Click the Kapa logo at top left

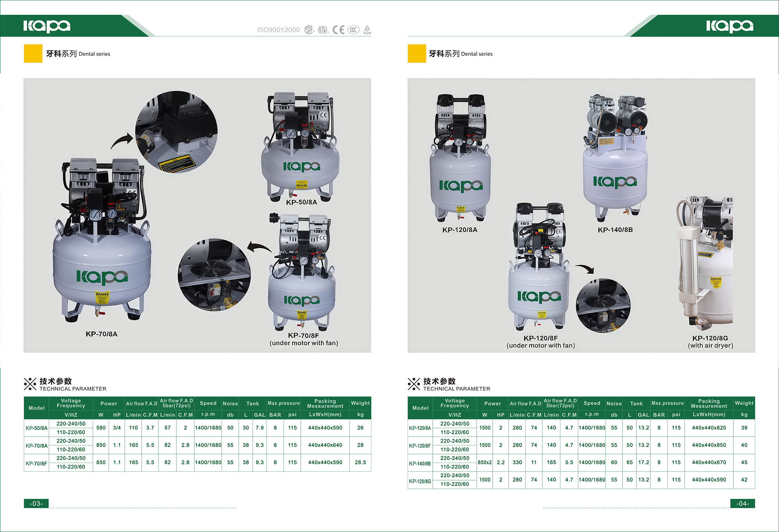click(47, 26)
